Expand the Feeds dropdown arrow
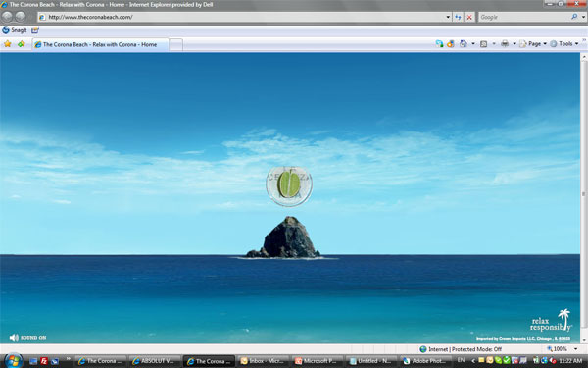Viewport: 588px width, 368px height. [494, 44]
